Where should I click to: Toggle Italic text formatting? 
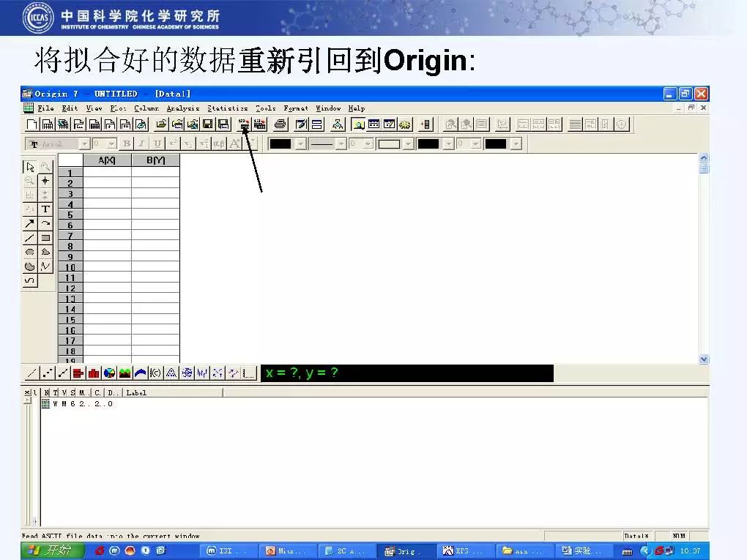pos(141,143)
